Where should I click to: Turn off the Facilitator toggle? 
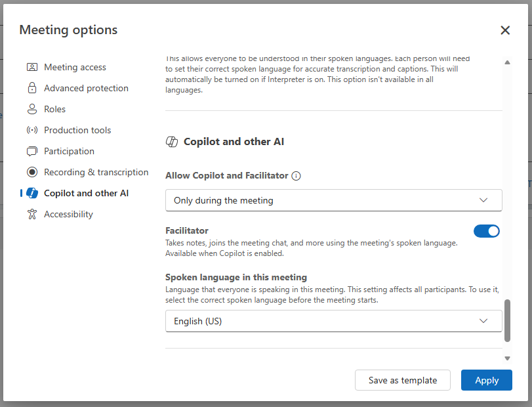(487, 231)
